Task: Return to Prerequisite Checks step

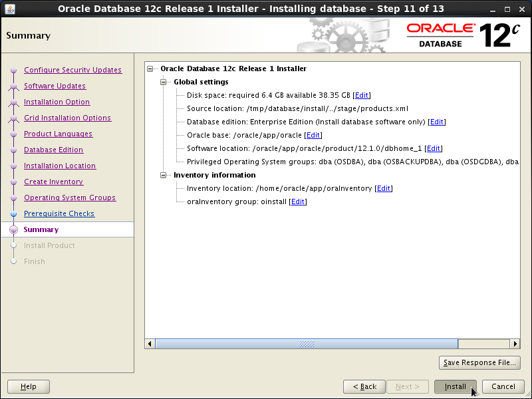Action: tap(59, 213)
